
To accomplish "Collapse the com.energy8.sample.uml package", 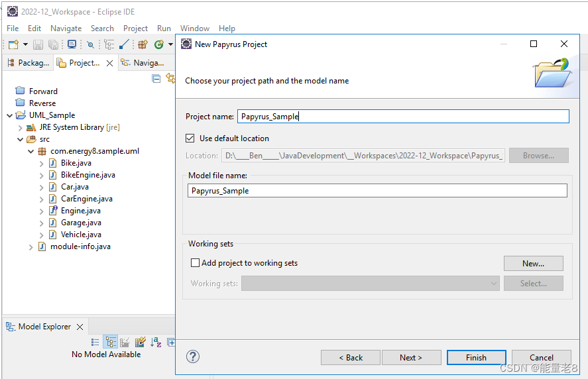I will (30, 152).
